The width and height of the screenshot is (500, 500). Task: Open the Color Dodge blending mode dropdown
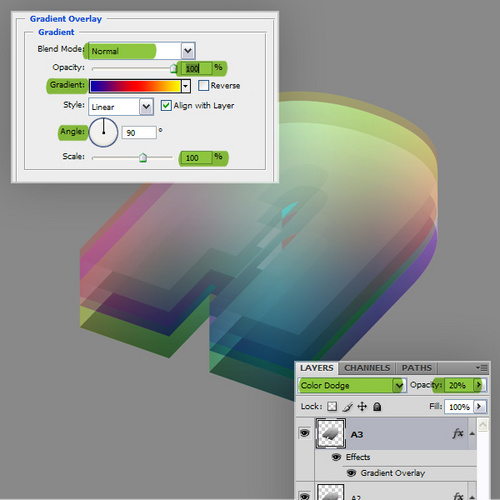pyautogui.click(x=352, y=385)
